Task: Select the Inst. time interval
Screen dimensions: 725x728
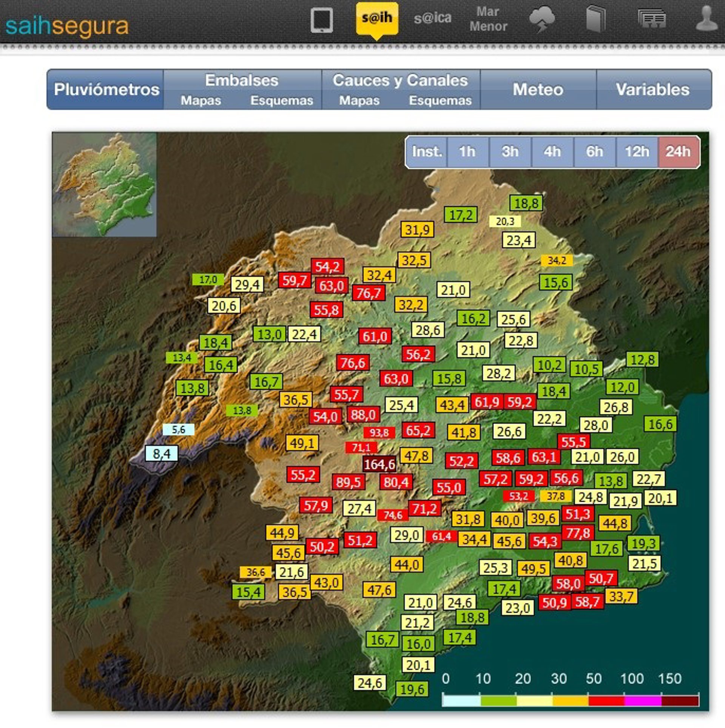Action: pos(427,152)
